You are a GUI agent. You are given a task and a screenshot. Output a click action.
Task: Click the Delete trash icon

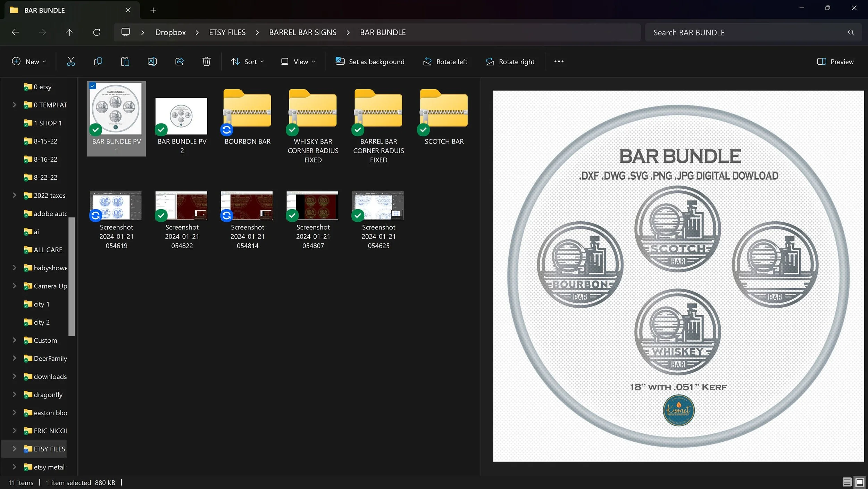coord(207,62)
